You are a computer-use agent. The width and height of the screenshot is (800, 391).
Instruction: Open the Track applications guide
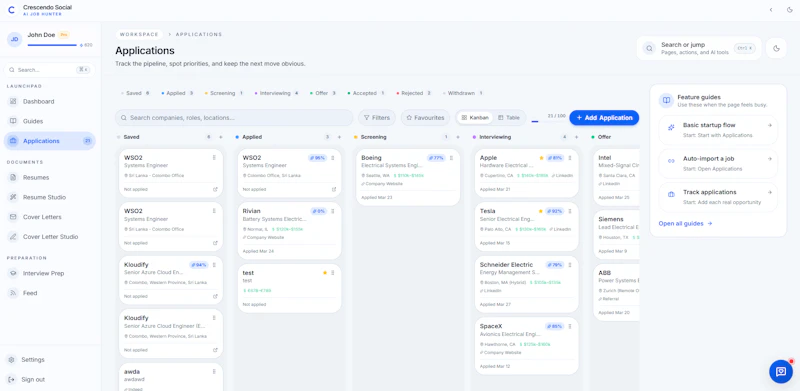(x=718, y=197)
